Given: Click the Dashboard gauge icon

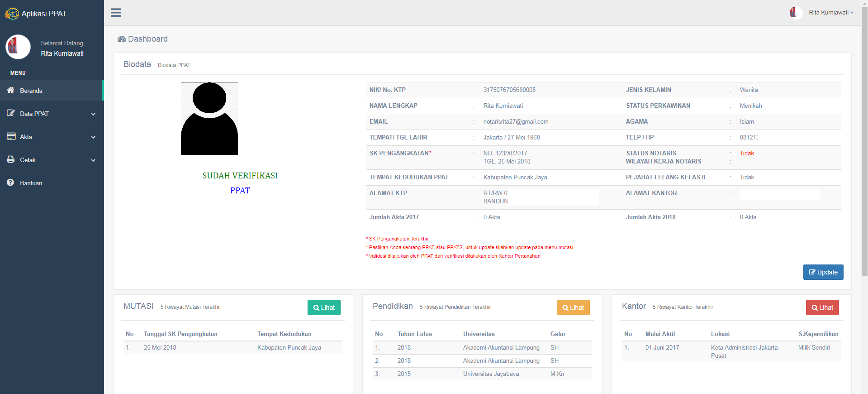Looking at the screenshot, I should pyautogui.click(x=121, y=39).
